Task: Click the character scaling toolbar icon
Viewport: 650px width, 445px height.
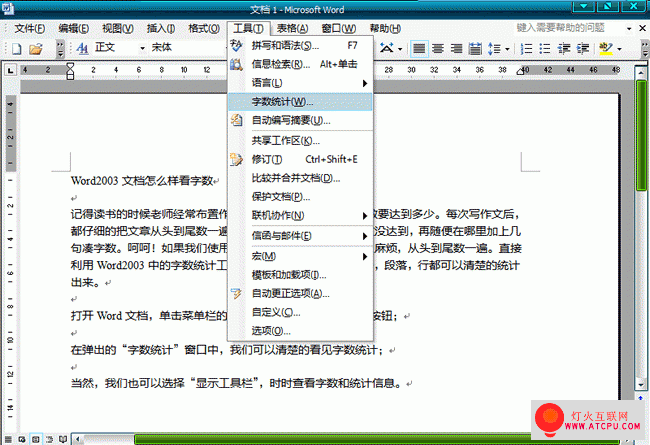Action: [x=387, y=49]
